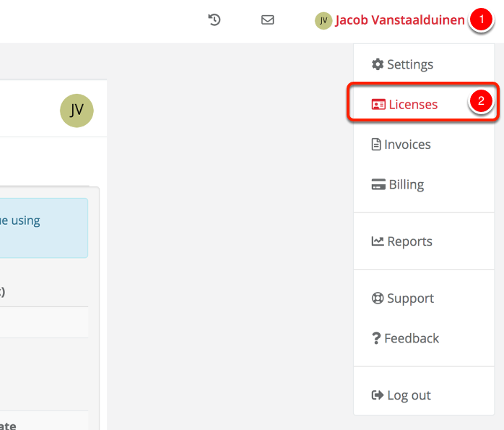Click the Reports chart icon
This screenshot has width=504, height=430.
378,241
